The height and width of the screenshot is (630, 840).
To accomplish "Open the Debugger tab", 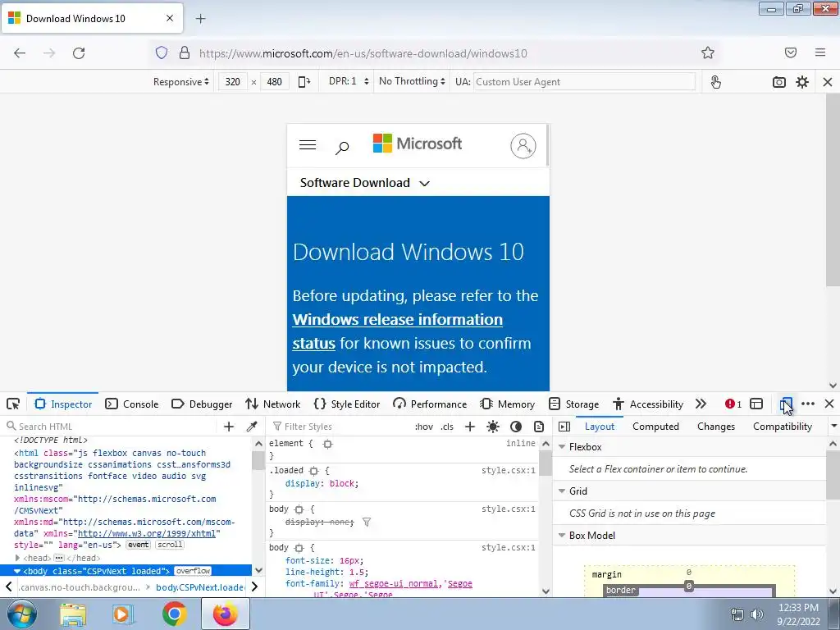I will point(202,404).
